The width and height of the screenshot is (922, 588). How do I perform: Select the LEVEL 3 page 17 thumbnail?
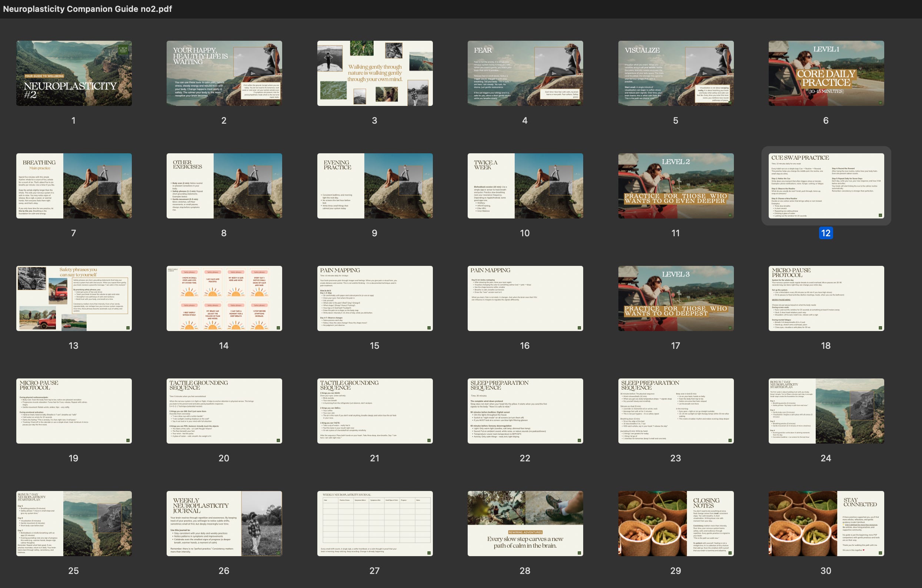pyautogui.click(x=676, y=298)
